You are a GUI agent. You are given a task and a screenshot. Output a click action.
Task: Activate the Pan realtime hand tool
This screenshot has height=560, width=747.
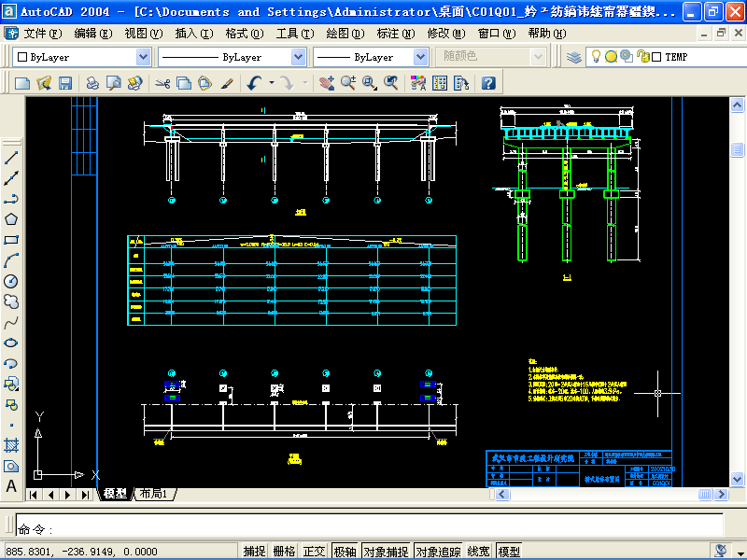coord(326,83)
